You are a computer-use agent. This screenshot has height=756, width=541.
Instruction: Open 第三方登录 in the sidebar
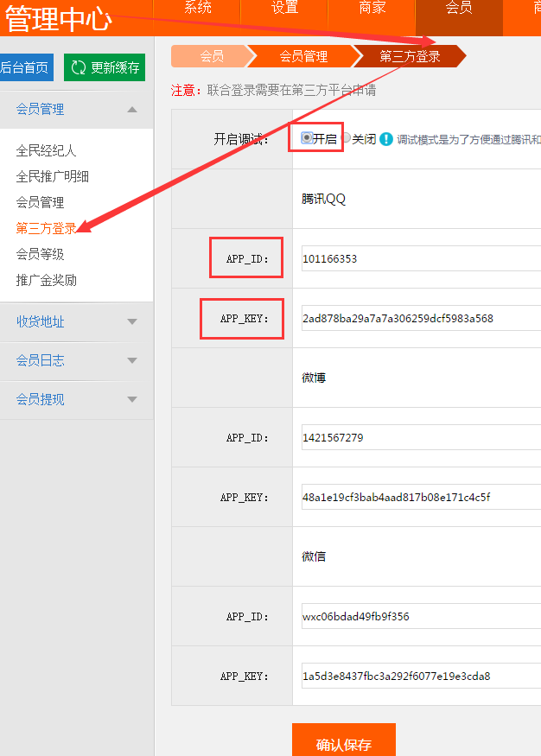[x=47, y=229]
